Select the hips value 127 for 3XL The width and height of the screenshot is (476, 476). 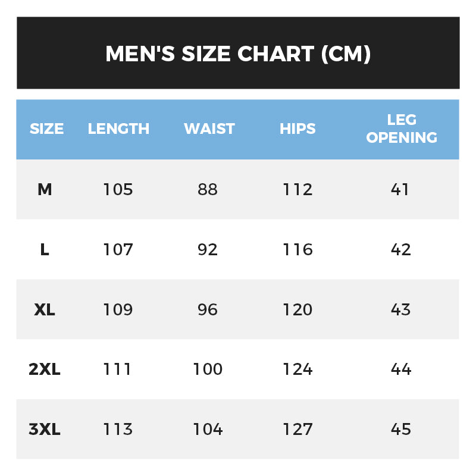(x=297, y=430)
